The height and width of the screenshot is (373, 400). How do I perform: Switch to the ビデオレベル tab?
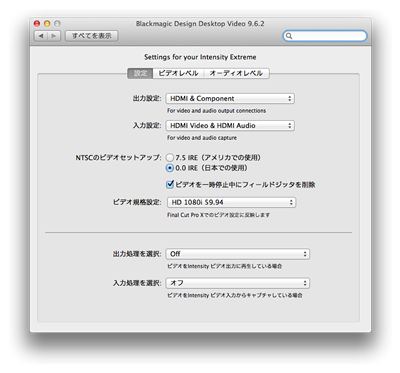coord(178,73)
